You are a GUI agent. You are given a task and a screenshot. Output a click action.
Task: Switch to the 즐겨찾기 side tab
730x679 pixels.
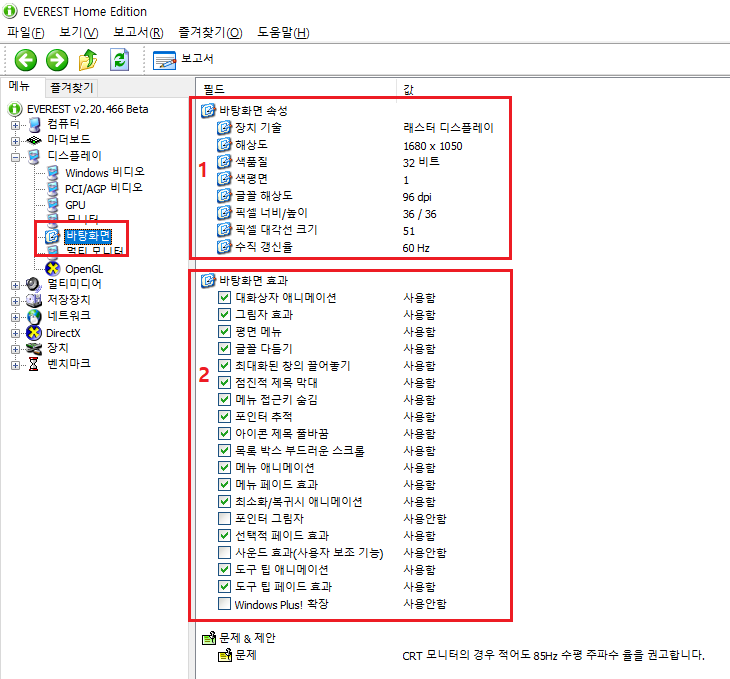[72, 88]
